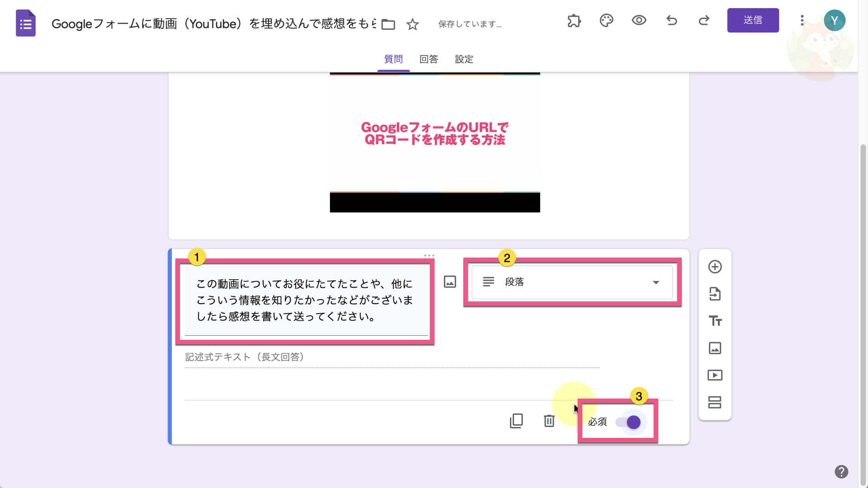Open the more options three-dot menu
This screenshot has width=868, height=488.
click(802, 20)
